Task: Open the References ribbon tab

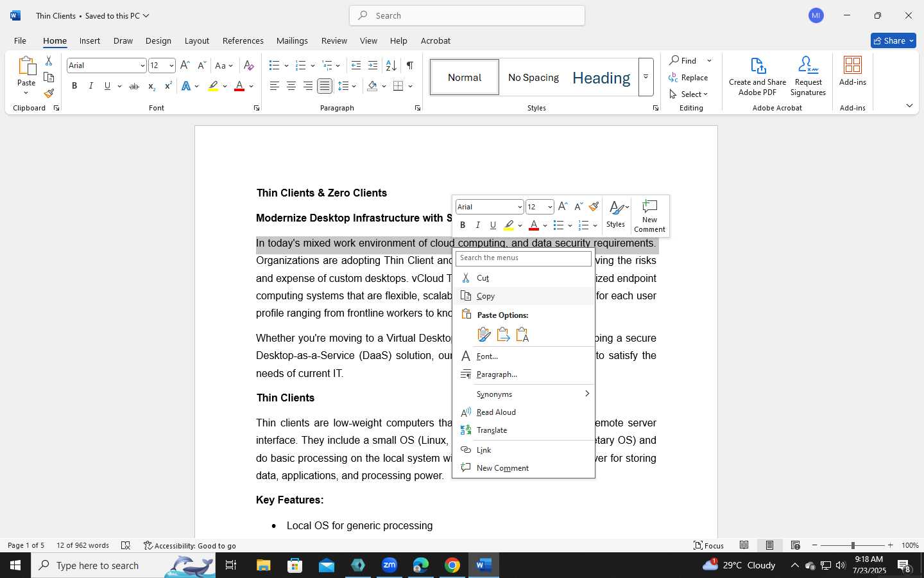Action: click(243, 40)
